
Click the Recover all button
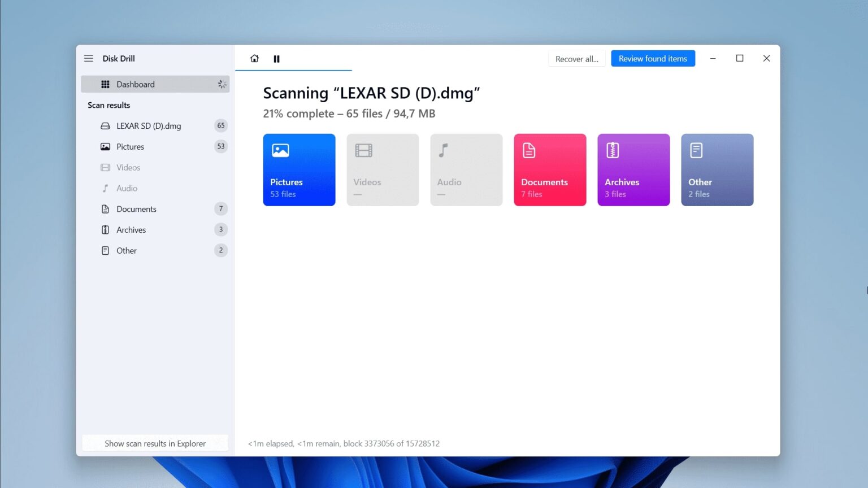click(x=576, y=58)
